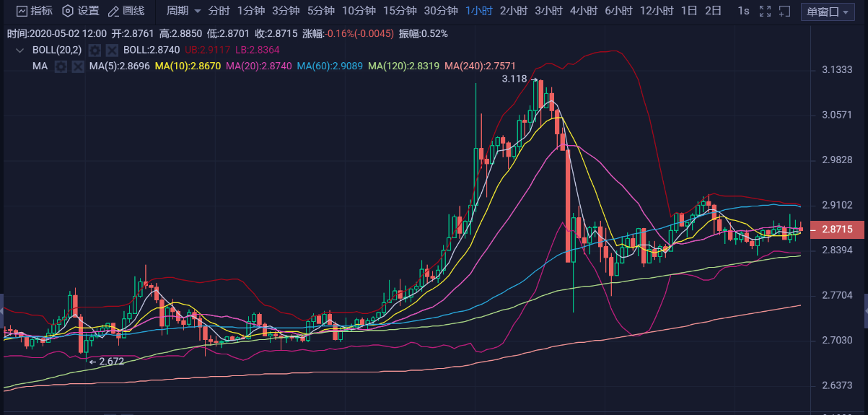Open the 周期 period dropdown
868x415 pixels.
point(183,11)
